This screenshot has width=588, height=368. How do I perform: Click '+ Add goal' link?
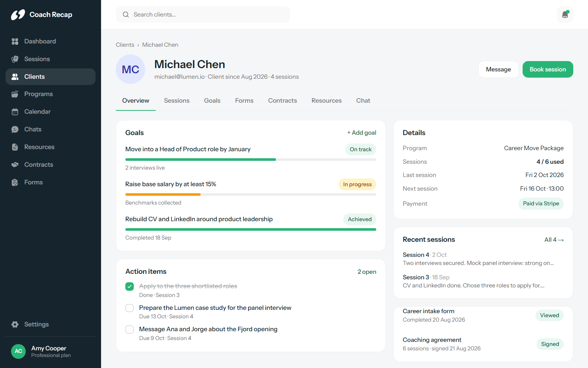pos(362,133)
